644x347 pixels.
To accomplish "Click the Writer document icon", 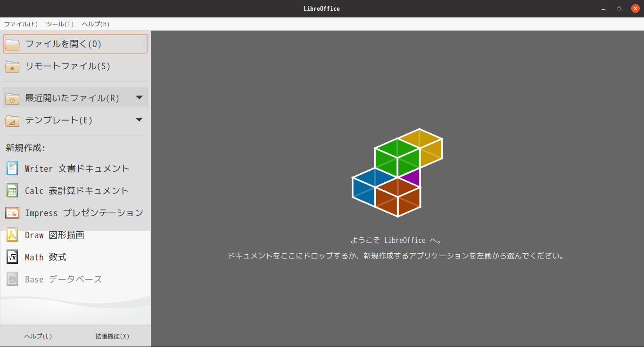I will pyautogui.click(x=12, y=168).
